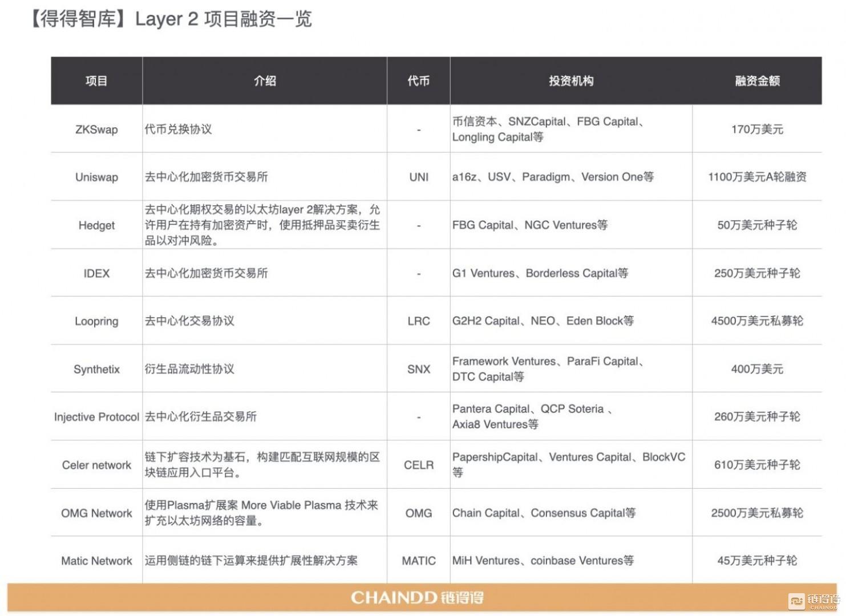This screenshot has height=616, width=846.
Task: Click the MATIC token symbol for Matic Network
Action: [418, 561]
